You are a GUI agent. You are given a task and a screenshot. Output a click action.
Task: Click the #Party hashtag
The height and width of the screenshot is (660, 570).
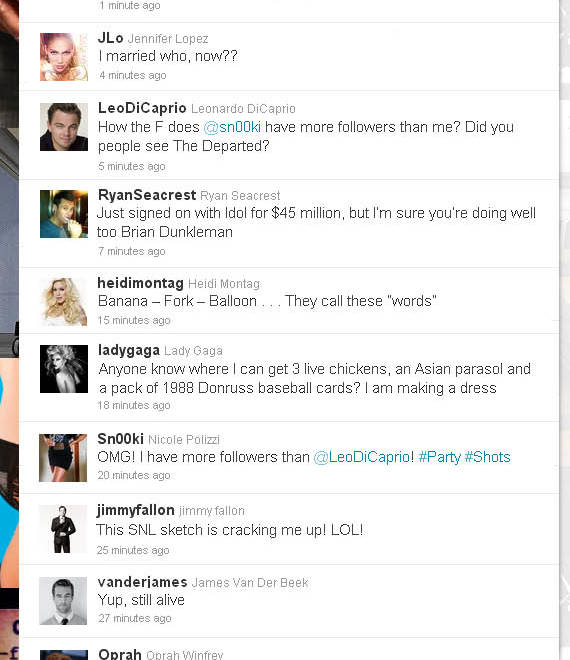(x=439, y=457)
